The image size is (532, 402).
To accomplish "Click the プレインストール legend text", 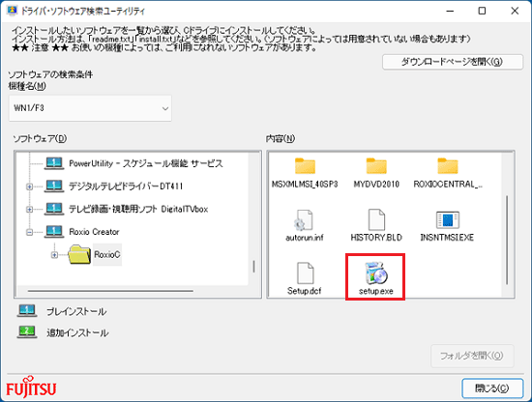I will click(76, 311).
